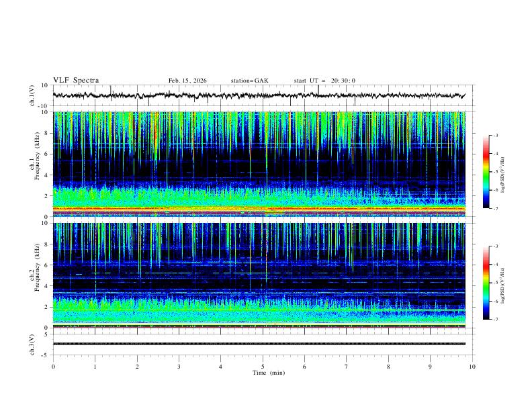
Task: Click the ch.3 flat signal trace
Action: pyautogui.click(x=259, y=344)
